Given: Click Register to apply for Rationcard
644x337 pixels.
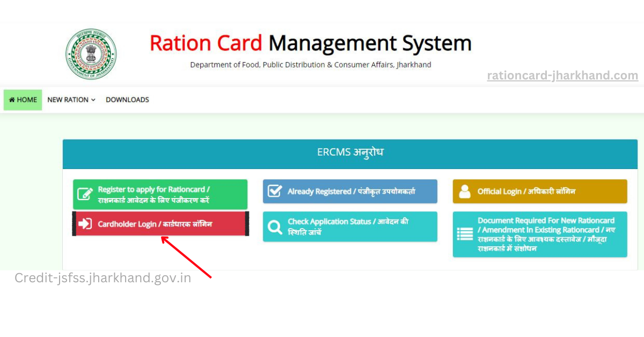Looking at the screenshot, I should click(160, 194).
